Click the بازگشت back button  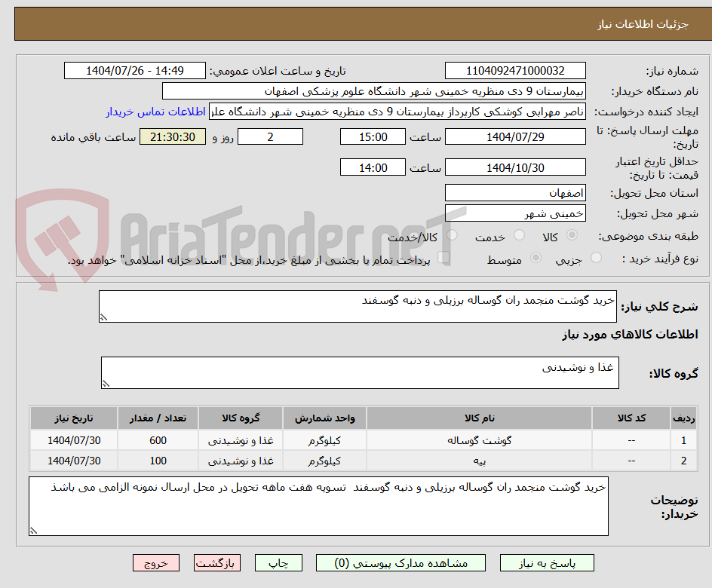coord(217,563)
